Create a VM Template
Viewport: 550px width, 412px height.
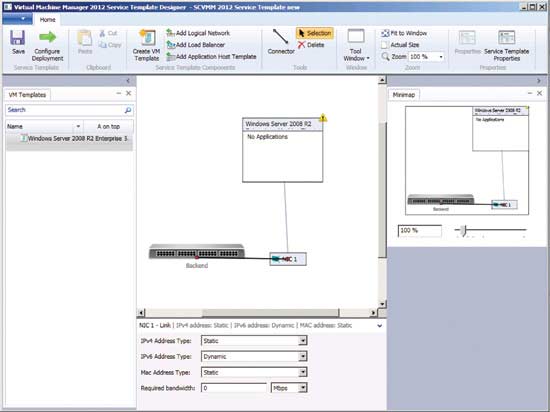(x=147, y=46)
